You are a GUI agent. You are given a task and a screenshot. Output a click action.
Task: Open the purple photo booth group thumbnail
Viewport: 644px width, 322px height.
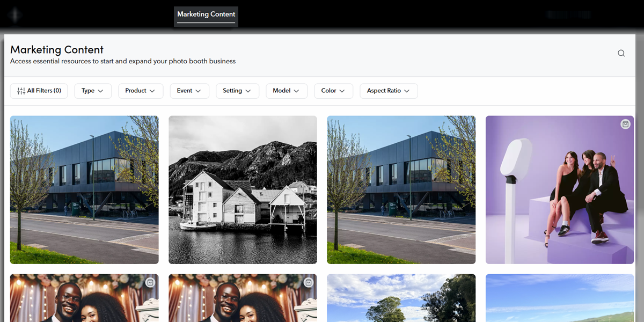[560, 190]
